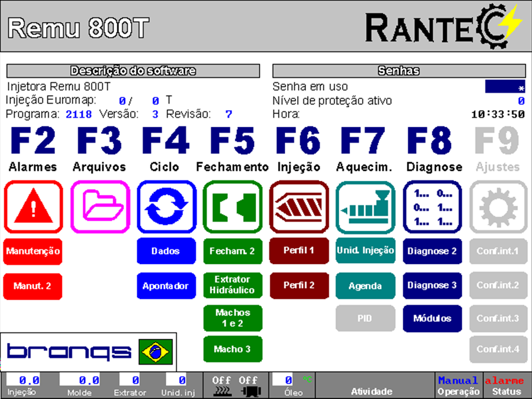Open the Agenda heating schedule
Image resolution: width=532 pixels, height=399 pixels.
coord(365,286)
